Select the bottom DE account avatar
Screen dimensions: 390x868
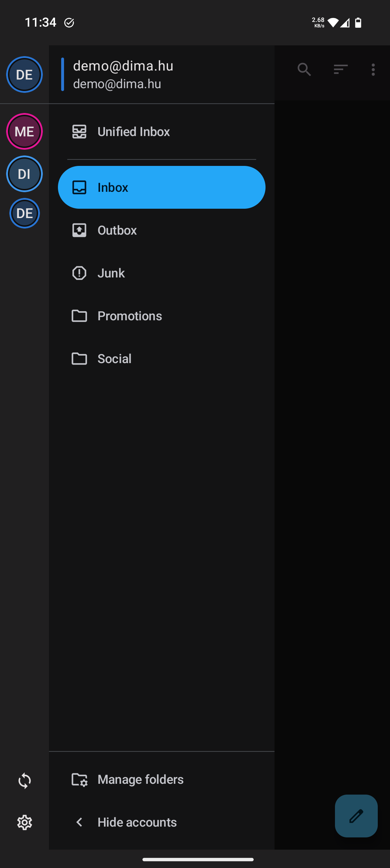tap(24, 213)
